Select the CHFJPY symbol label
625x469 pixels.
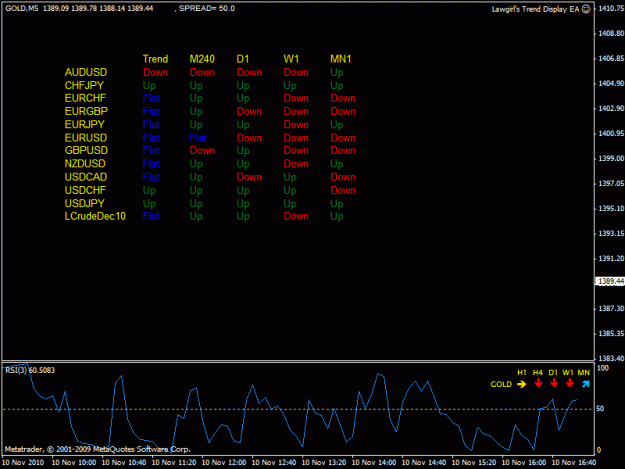coord(84,85)
